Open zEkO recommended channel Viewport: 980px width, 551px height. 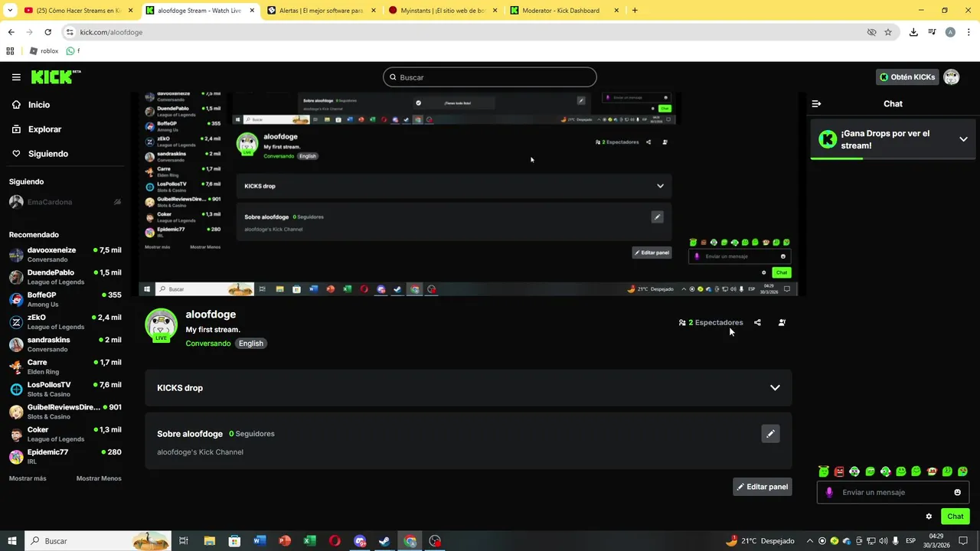click(x=65, y=322)
